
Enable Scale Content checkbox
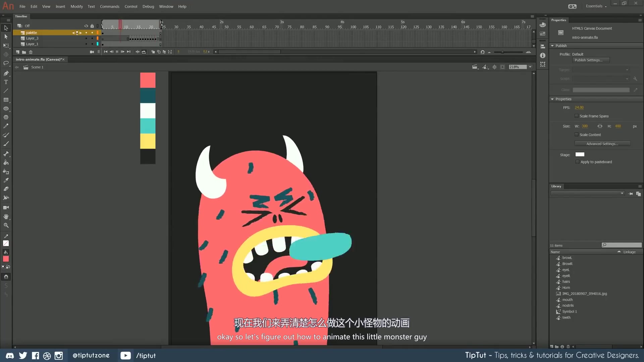576,134
